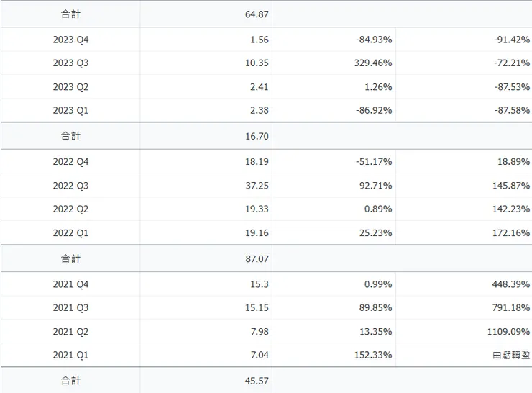Image resolution: width=532 pixels, height=393 pixels.
Task: Select the 16.70 total cell
Action: [257, 135]
